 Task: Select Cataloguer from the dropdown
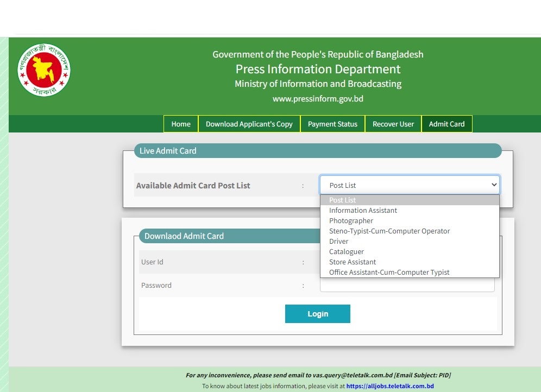coord(347,252)
